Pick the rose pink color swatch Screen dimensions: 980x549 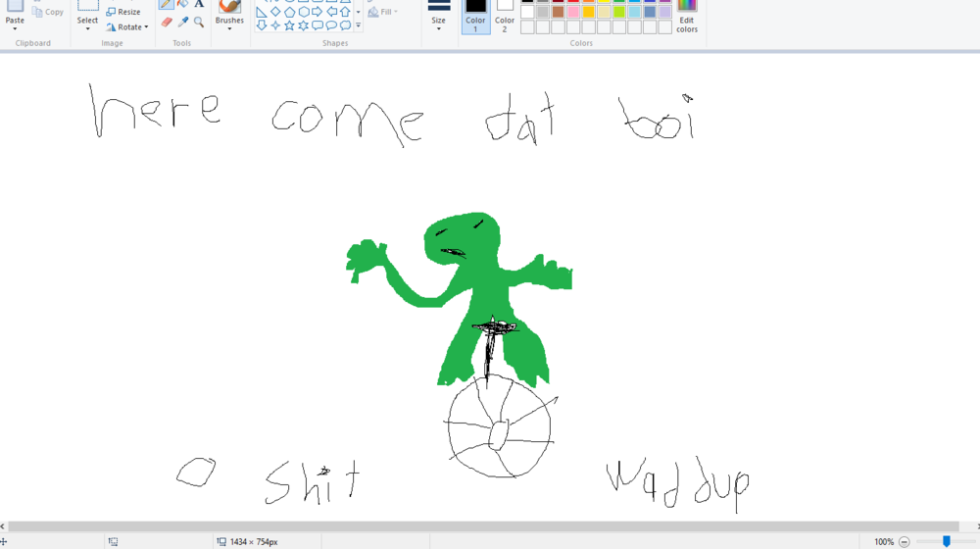coord(573,12)
